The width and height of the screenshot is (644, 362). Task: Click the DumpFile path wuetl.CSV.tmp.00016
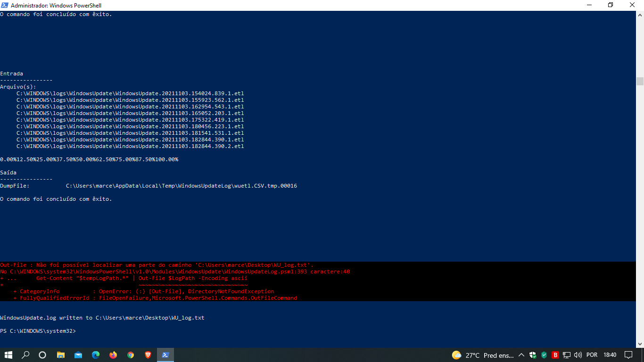tap(182, 186)
